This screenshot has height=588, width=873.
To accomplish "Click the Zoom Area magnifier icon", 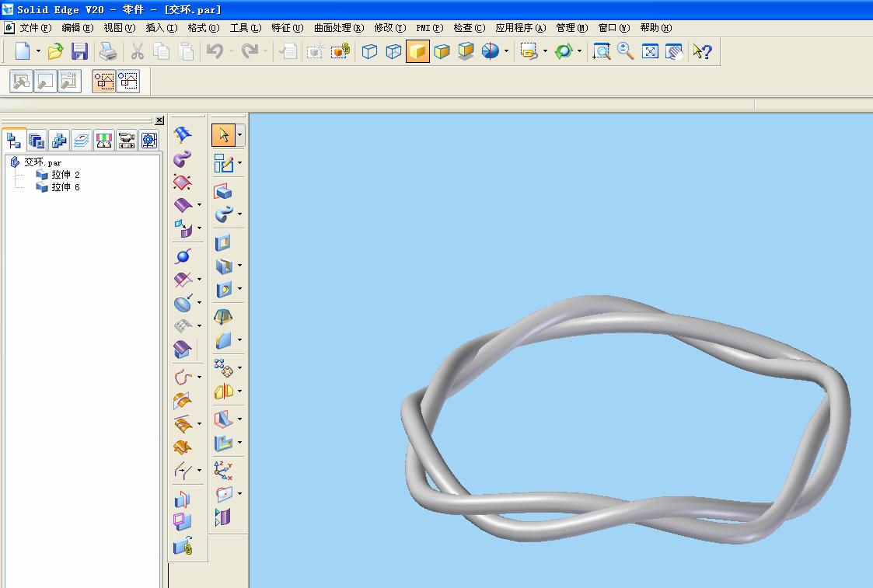I will pos(601,51).
